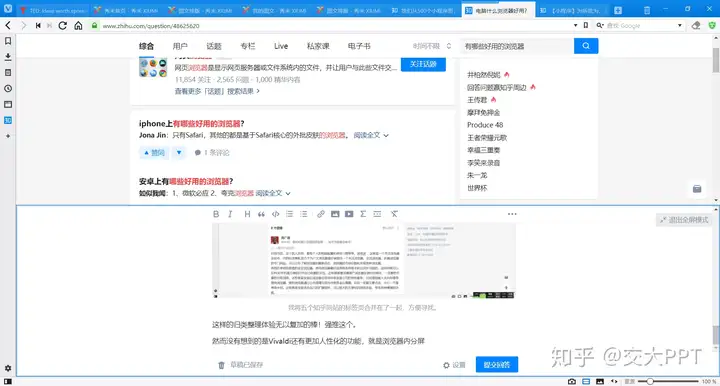Select the Live search category
Image resolution: width=720 pixels, height=386 pixels.
point(281,46)
